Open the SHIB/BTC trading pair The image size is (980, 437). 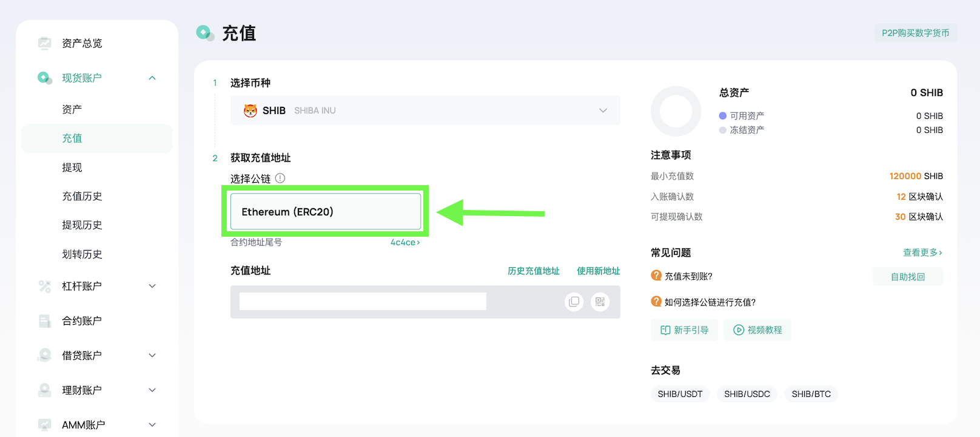(x=811, y=394)
